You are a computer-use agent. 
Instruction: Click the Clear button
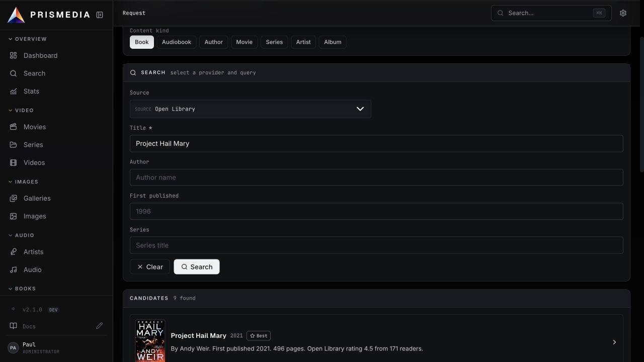(150, 267)
